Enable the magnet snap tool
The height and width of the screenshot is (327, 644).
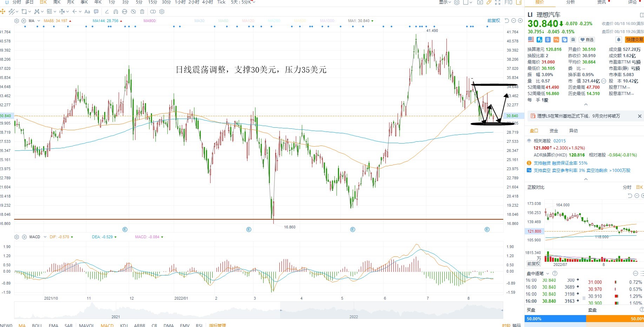coord(115,12)
